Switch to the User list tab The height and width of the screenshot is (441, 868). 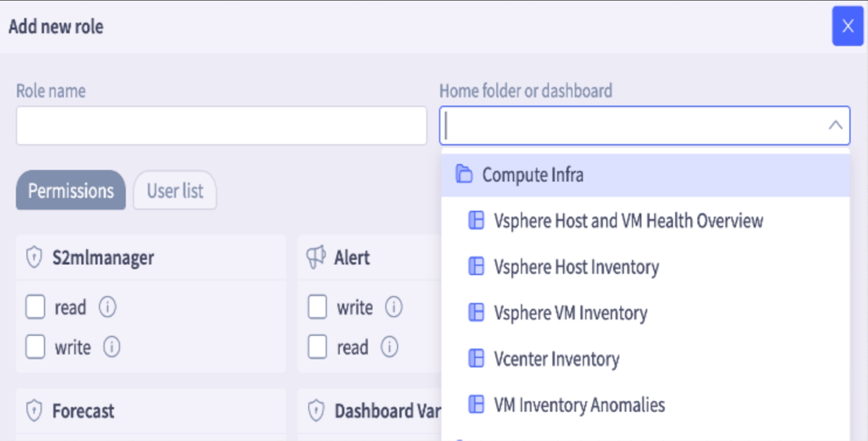click(x=174, y=190)
